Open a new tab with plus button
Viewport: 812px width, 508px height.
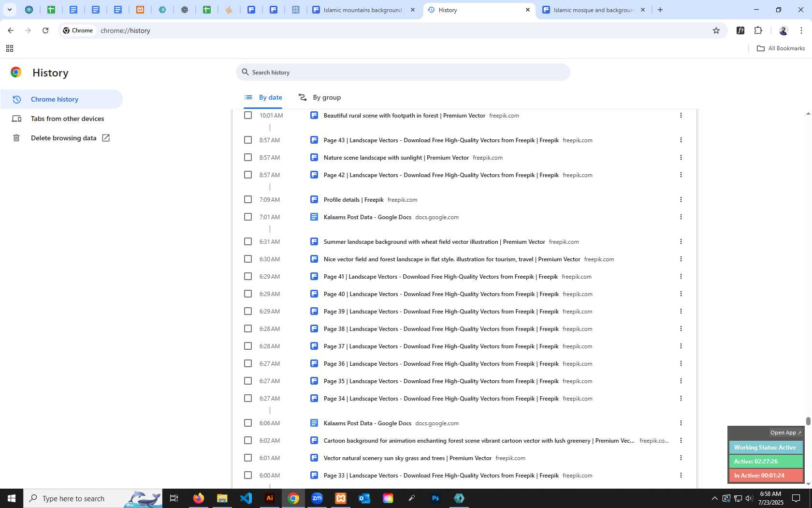pyautogui.click(x=660, y=10)
